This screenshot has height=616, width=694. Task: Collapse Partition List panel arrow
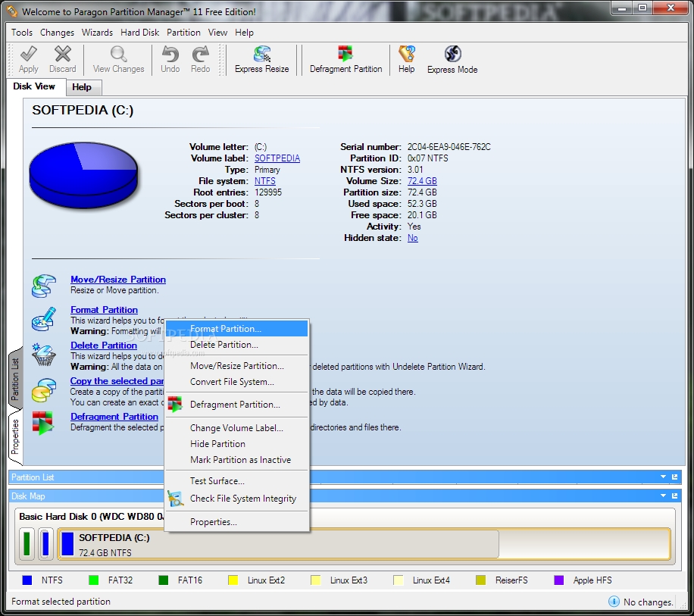click(x=663, y=477)
